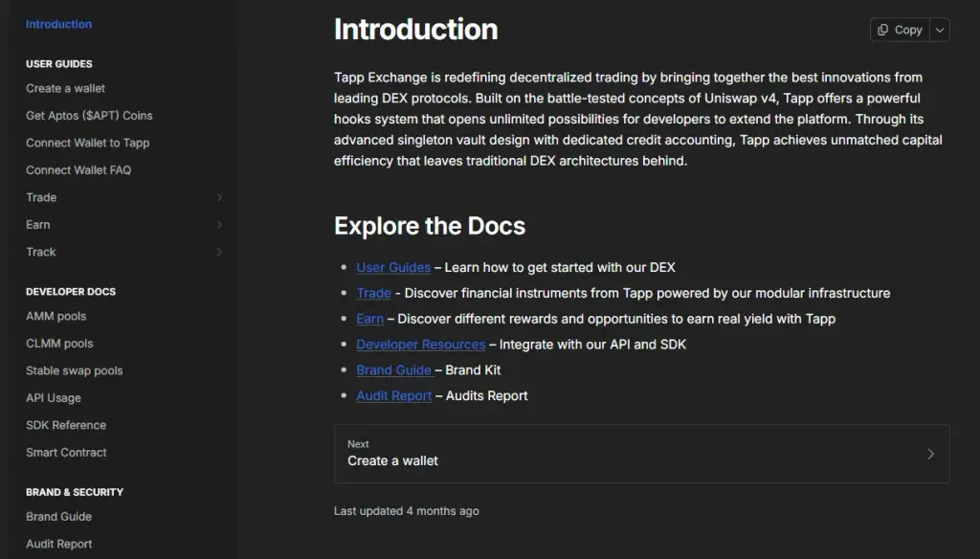
Task: Click the DEVELOPER DOCS section heading
Action: [71, 291]
